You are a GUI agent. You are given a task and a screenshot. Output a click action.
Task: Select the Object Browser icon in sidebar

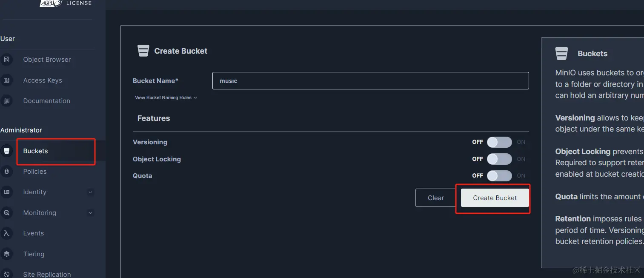pos(8,60)
